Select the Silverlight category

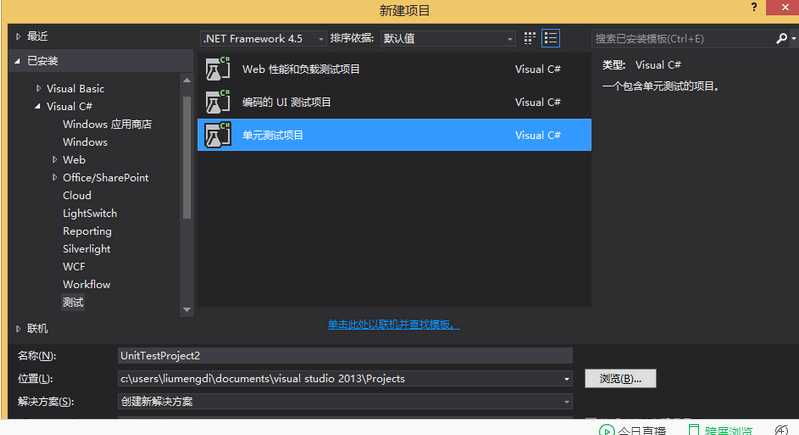point(87,249)
